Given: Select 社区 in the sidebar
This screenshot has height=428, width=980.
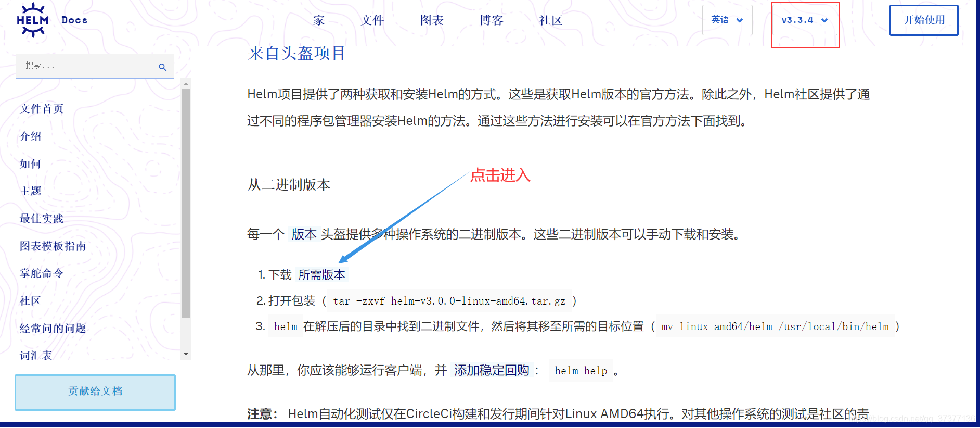Looking at the screenshot, I should pyautogui.click(x=31, y=301).
